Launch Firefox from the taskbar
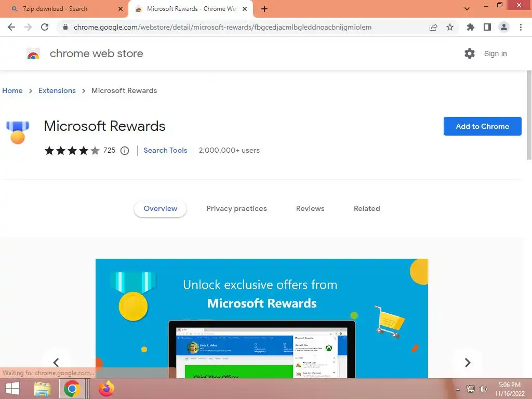Screen dimensions: 532x399 (x=107, y=389)
